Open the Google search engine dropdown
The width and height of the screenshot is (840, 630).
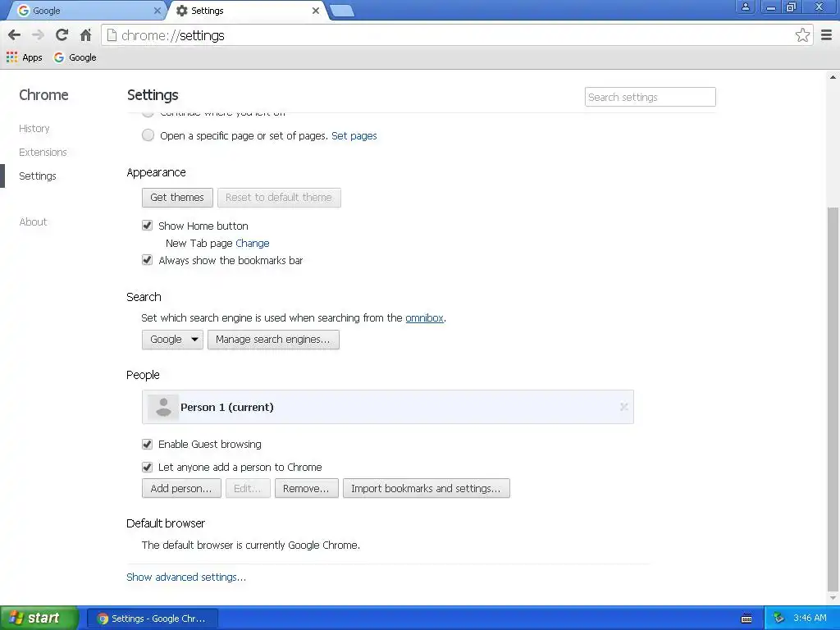172,340
